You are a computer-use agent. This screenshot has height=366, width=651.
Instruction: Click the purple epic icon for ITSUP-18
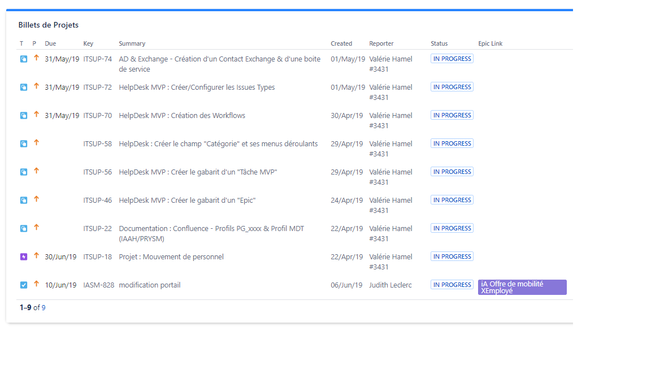[24, 256]
